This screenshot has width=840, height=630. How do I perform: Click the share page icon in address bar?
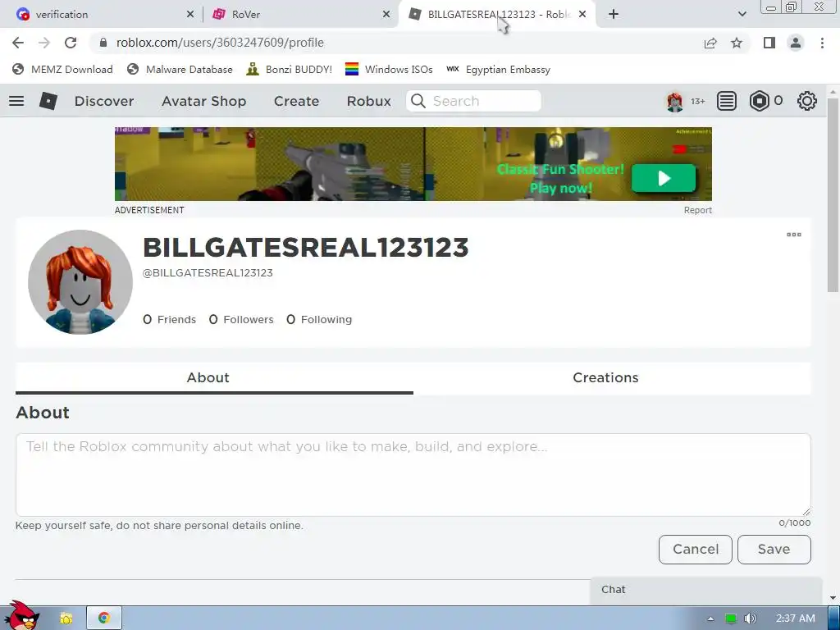[x=710, y=43]
